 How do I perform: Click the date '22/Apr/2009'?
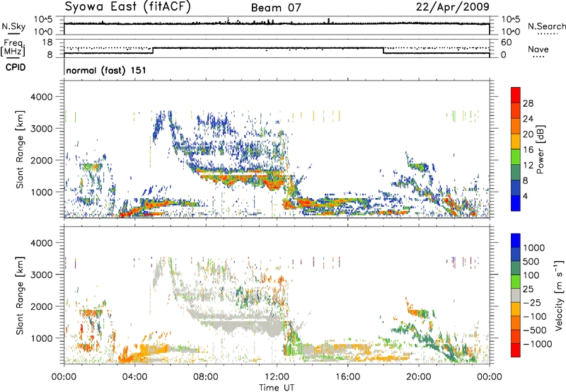coord(453,7)
